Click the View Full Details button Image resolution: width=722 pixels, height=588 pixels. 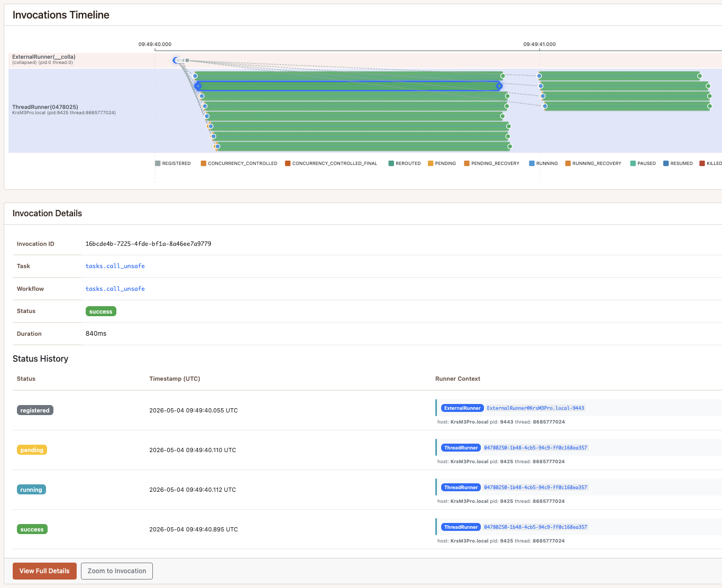point(44,571)
